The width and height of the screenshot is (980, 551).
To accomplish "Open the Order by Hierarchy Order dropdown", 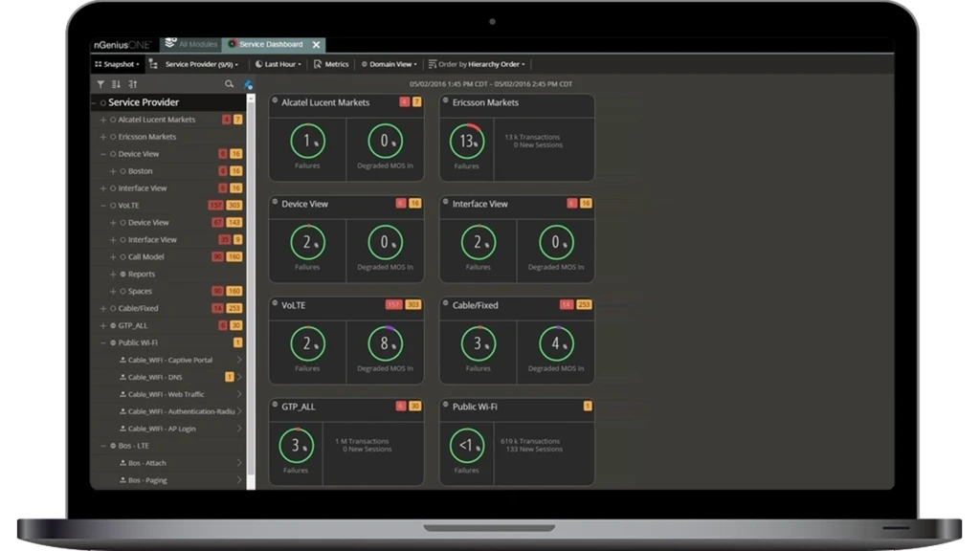I will [477, 64].
